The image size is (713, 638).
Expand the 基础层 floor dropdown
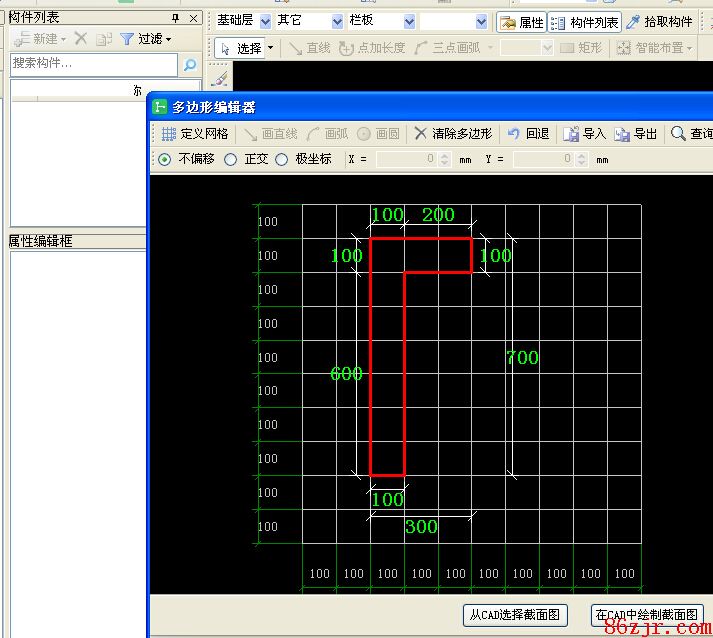pyautogui.click(x=265, y=21)
